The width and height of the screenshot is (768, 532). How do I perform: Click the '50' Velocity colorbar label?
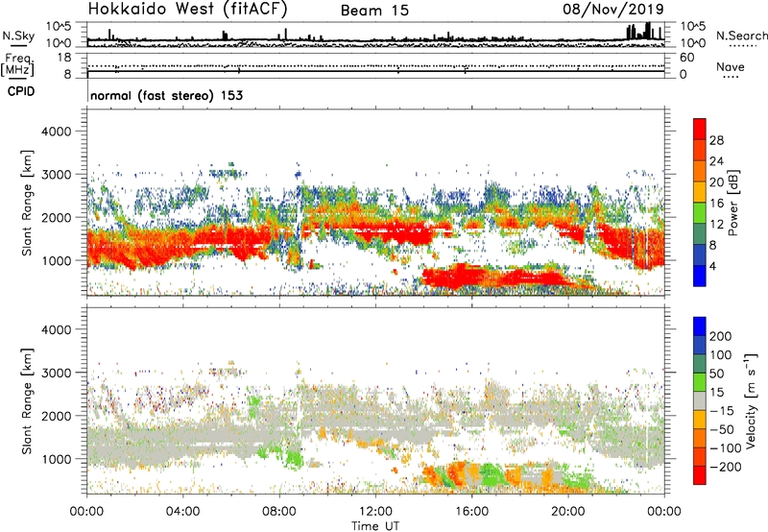click(x=716, y=374)
